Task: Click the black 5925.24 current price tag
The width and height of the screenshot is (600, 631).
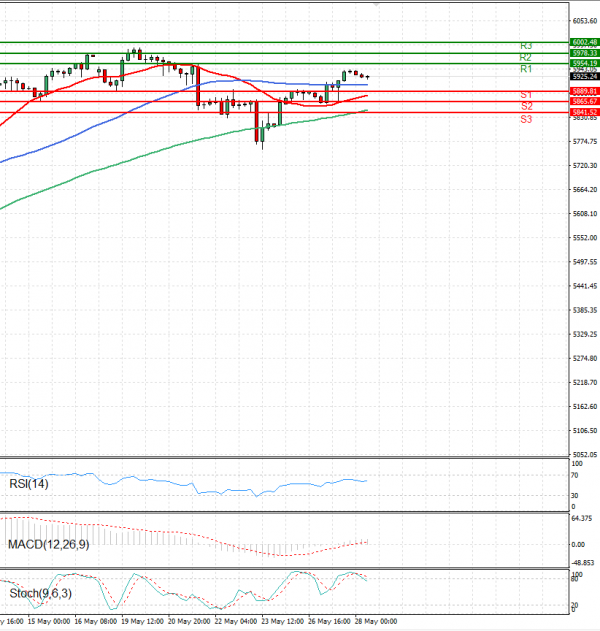Action: coord(585,76)
